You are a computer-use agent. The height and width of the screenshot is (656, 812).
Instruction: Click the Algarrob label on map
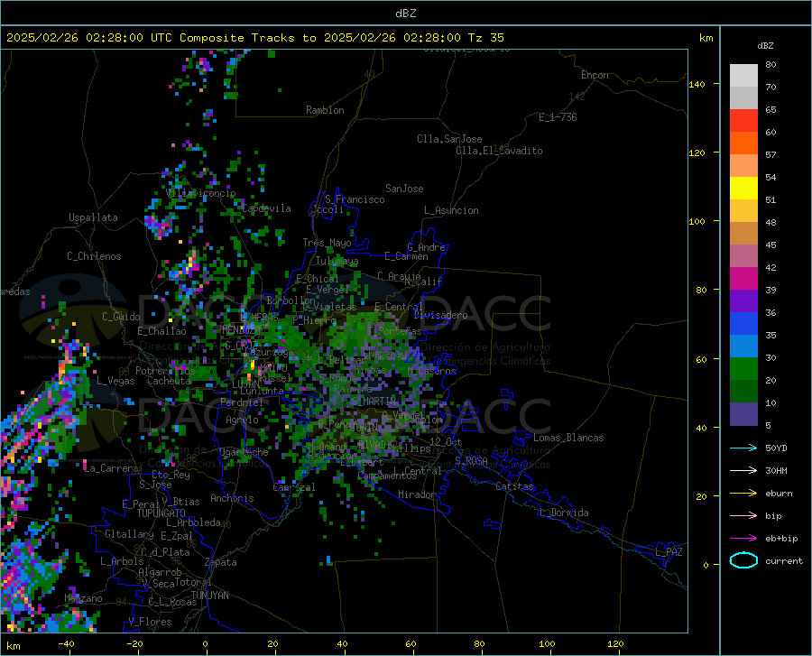[160, 572]
